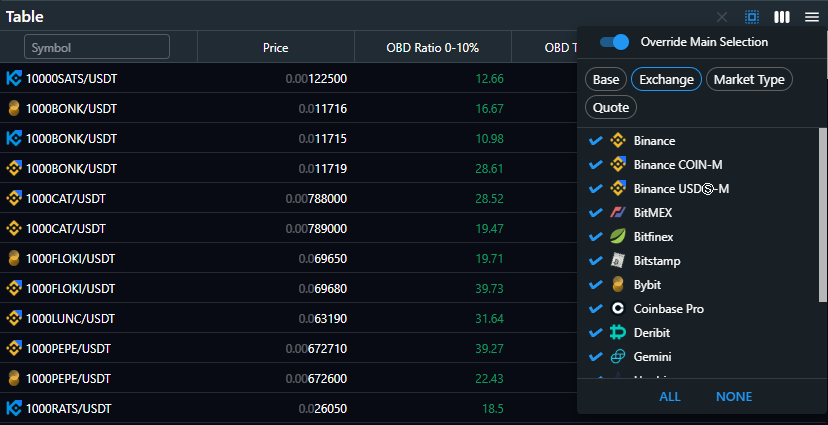828x425 pixels.
Task: Select the Quote filter tab
Action: point(611,107)
